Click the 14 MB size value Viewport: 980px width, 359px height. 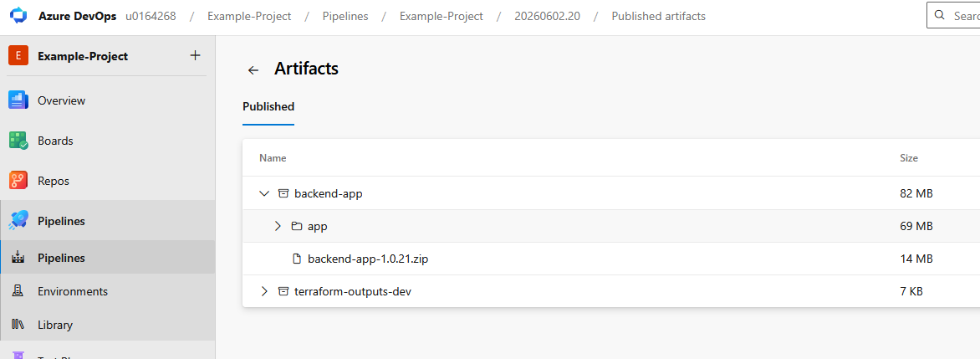tap(916, 259)
